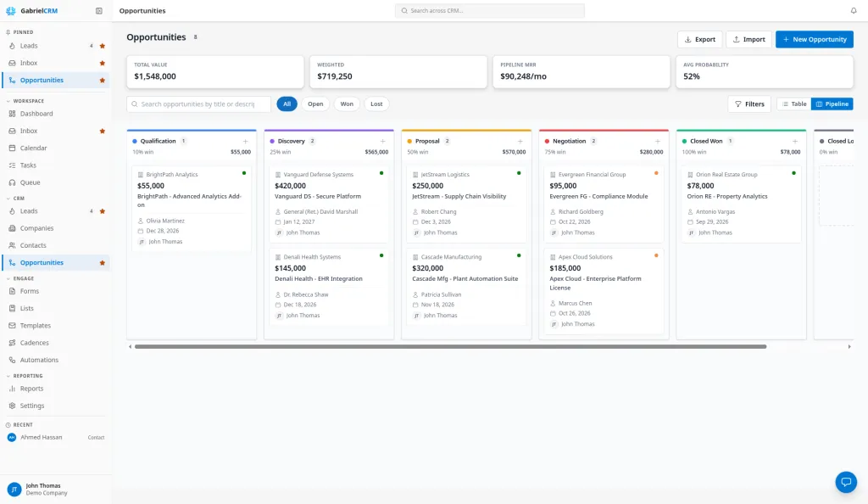Click the Import button

(748, 39)
